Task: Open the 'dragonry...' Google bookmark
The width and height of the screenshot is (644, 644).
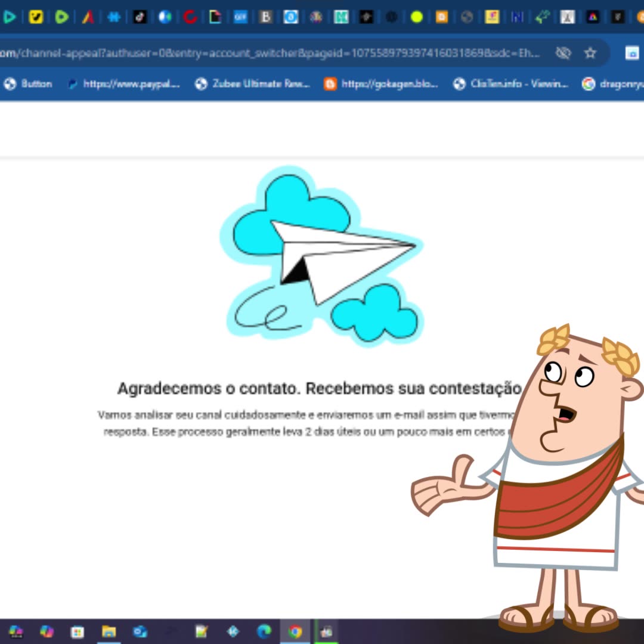Action: click(613, 84)
